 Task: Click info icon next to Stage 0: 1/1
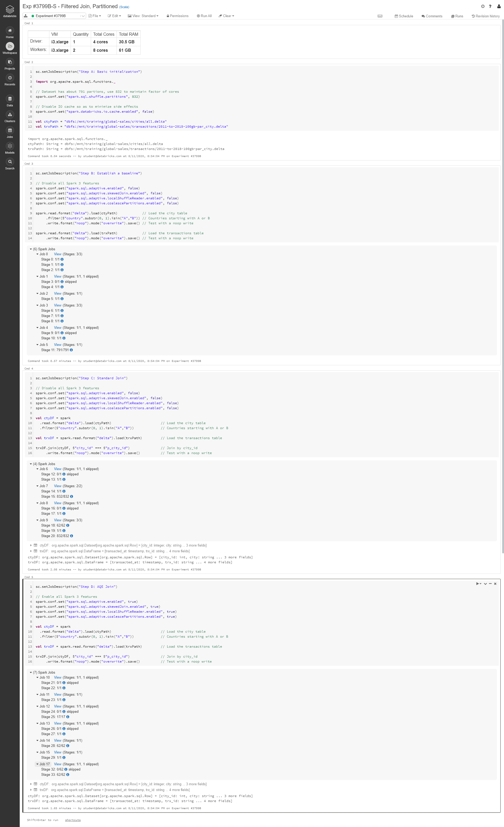[62, 259]
